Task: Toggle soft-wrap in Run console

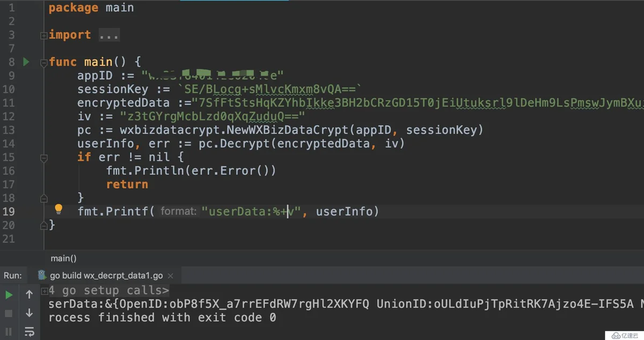Action: [29, 331]
